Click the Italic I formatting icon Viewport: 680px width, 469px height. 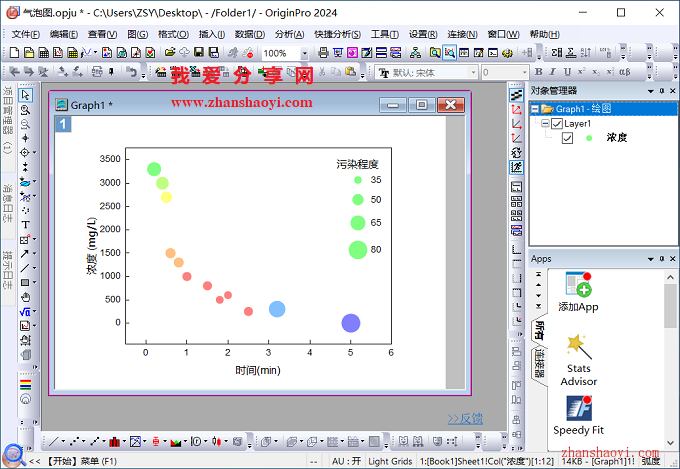click(552, 72)
